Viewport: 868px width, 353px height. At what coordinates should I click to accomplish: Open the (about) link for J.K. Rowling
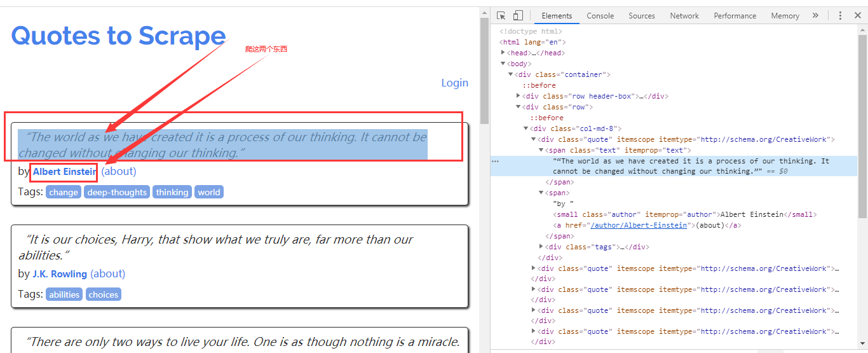pos(108,273)
